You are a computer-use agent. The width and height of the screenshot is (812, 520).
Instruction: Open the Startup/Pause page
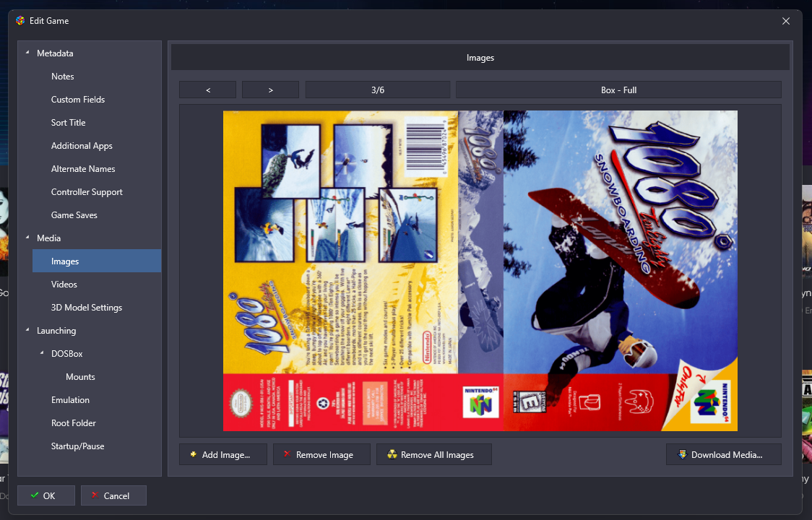[78, 446]
